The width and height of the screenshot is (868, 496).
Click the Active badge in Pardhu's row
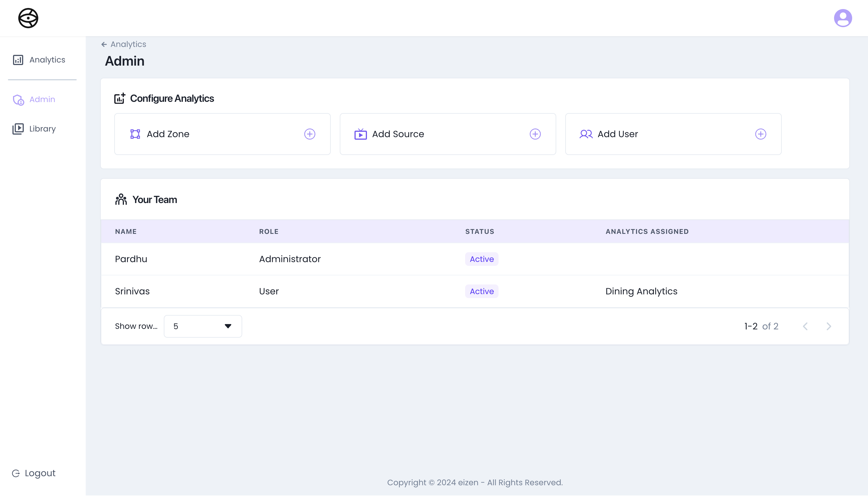point(482,259)
